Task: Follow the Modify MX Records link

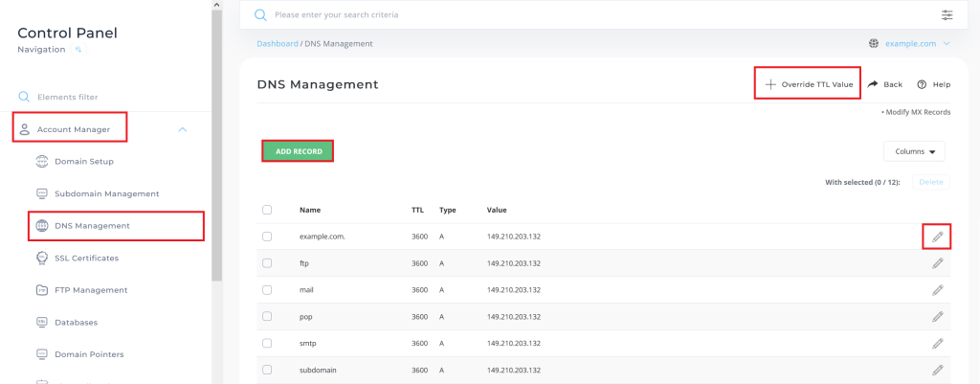Action: (x=917, y=112)
